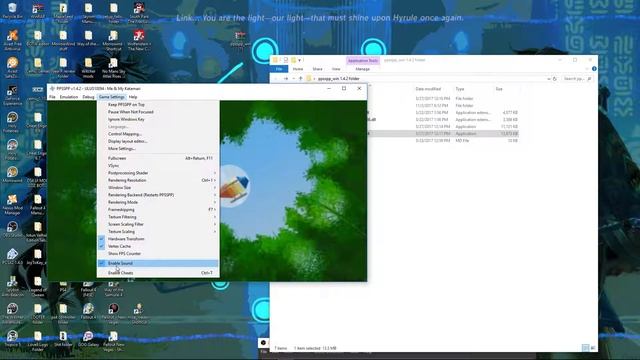Go up one folder level in Explorer
The width and height of the screenshot is (640, 360).
[301, 78]
